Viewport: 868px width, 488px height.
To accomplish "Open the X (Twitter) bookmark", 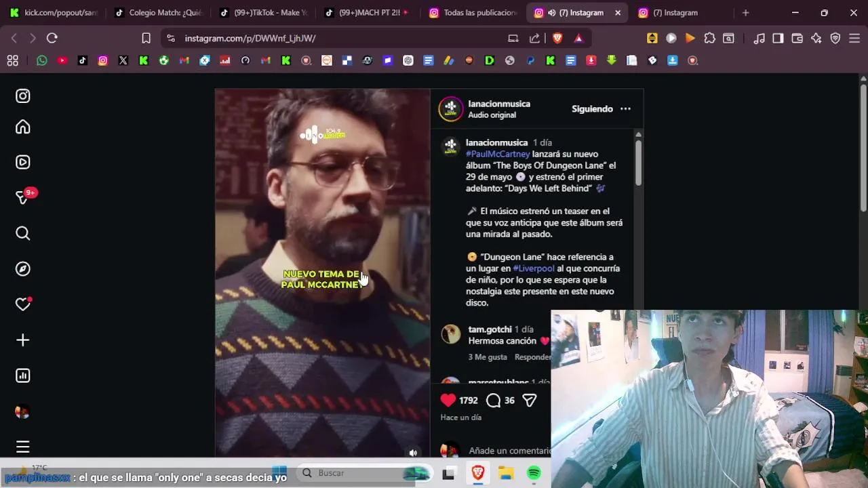I will pyautogui.click(x=123, y=60).
